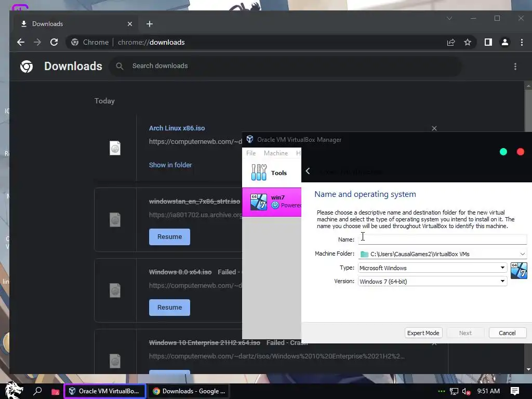532x399 pixels.
Task: Click the VM Name input field
Action: click(x=443, y=239)
